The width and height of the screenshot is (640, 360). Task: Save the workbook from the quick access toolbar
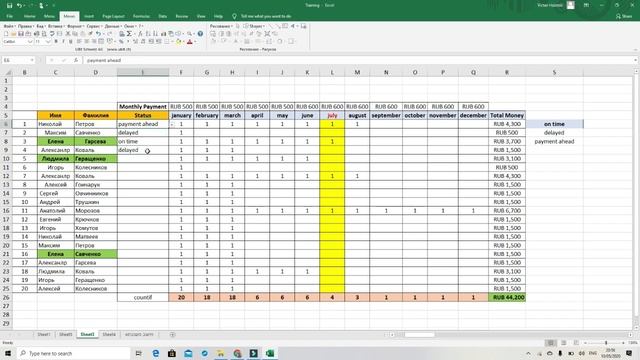click(x=9, y=6)
